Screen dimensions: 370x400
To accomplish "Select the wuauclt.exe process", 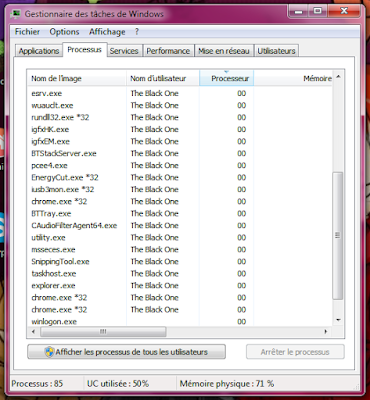I will (x=180, y=105).
